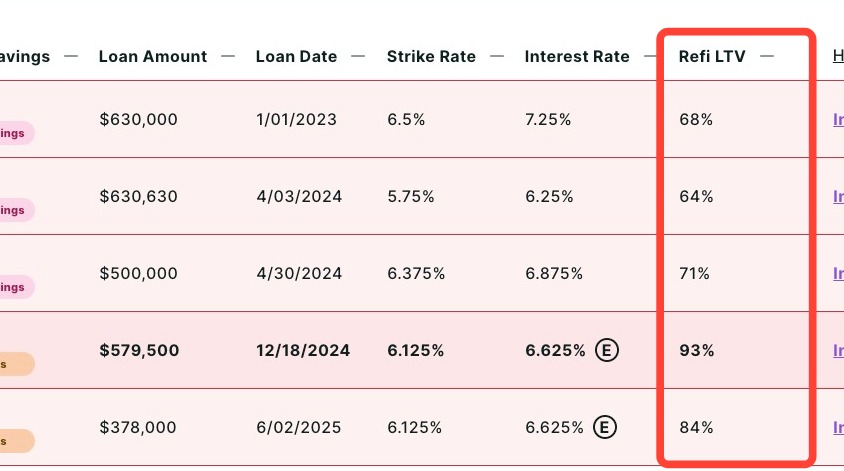Select the 93% Refi LTV cell
844x471 pixels.
[697, 351]
